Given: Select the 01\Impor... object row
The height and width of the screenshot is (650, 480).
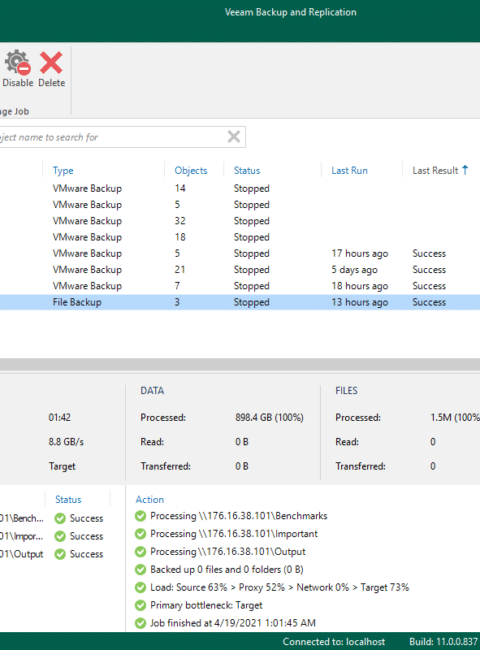Looking at the screenshot, I should (x=54, y=536).
